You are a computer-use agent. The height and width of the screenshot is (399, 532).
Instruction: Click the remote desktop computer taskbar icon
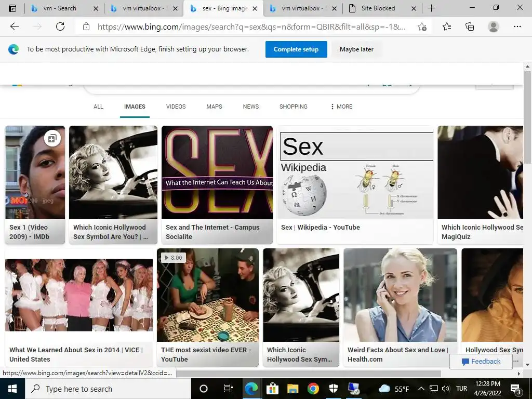[x=354, y=389]
